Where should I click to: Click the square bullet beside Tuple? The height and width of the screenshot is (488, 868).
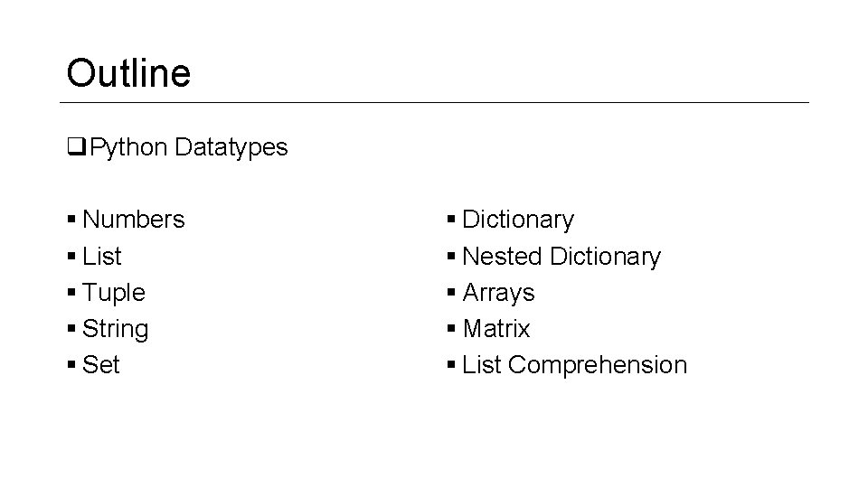click(x=71, y=292)
